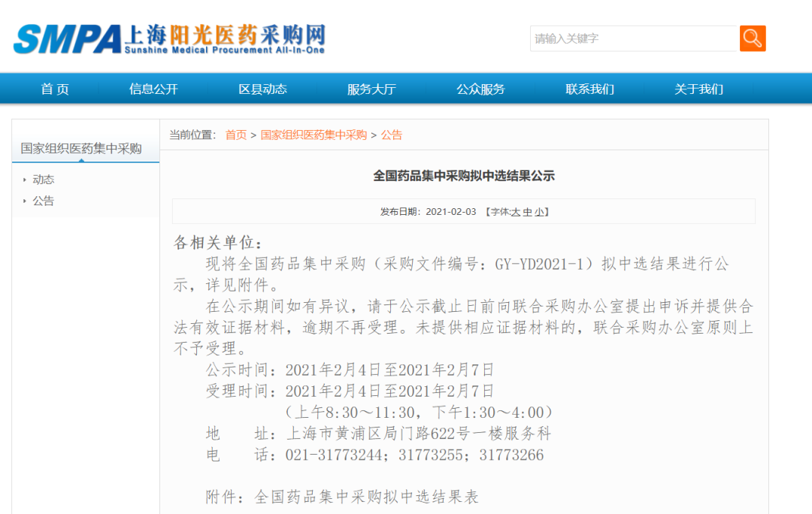This screenshot has height=514, width=812.
Task: Go to 区县动态 in the navigation bar
Action: click(262, 89)
